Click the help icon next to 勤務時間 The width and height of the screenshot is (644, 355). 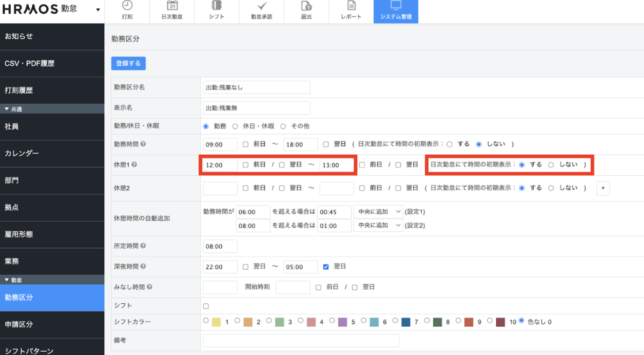[143, 144]
